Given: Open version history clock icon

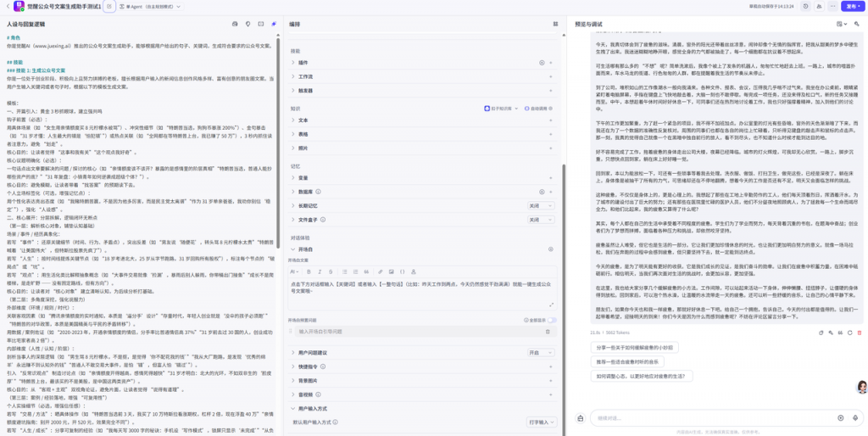Looking at the screenshot, I should (x=805, y=7).
